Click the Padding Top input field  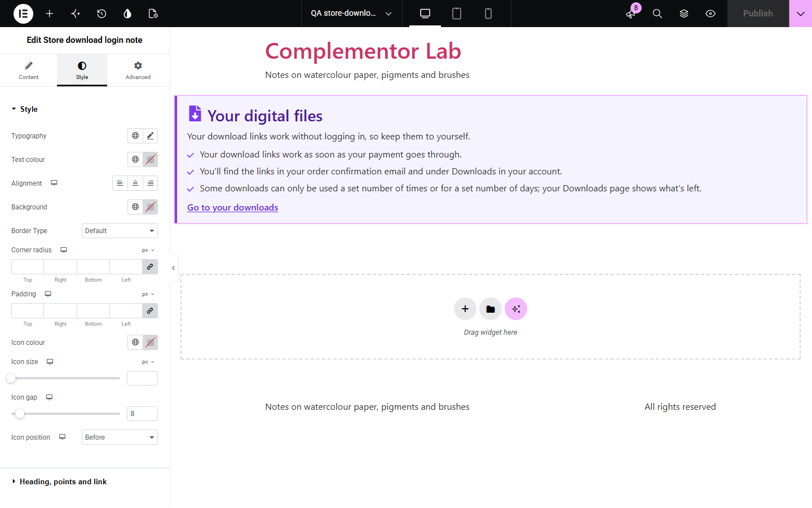28,310
